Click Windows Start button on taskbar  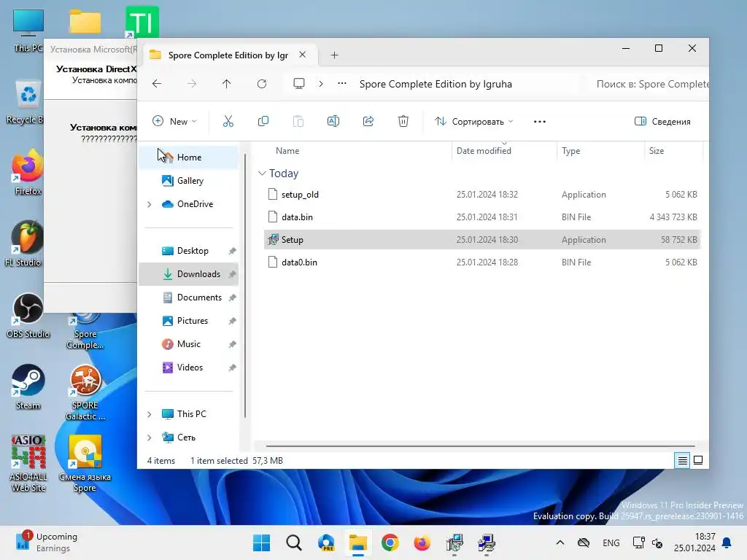click(x=262, y=542)
